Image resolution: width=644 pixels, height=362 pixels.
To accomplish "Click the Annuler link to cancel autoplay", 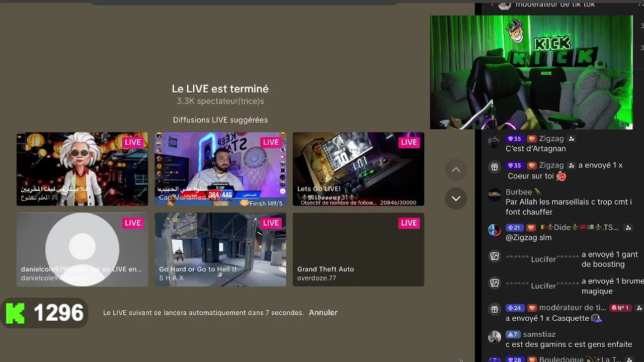I will pyautogui.click(x=323, y=313).
